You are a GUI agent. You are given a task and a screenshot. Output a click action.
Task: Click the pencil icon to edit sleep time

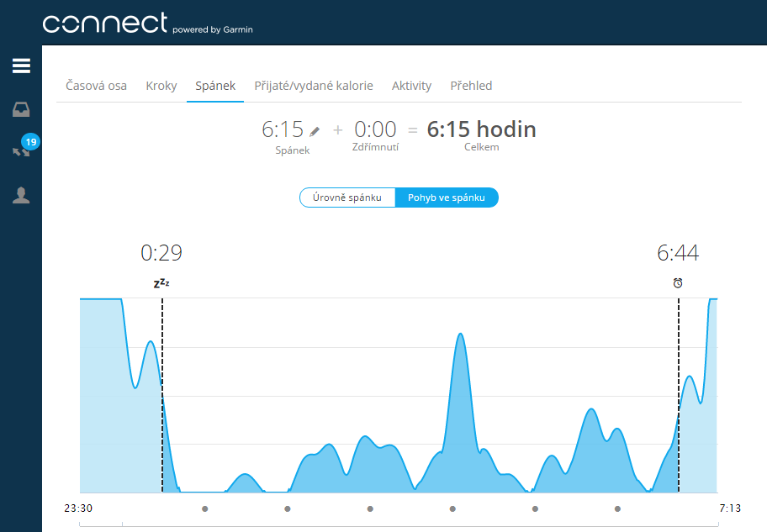[315, 131]
